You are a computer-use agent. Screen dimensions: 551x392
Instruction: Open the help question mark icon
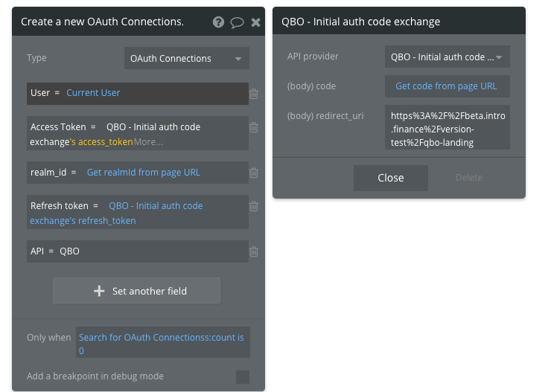click(218, 22)
